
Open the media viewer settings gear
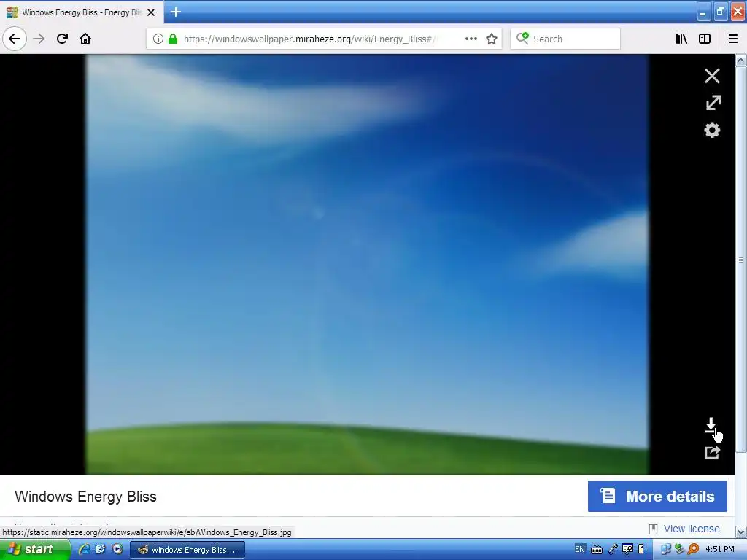(x=712, y=130)
